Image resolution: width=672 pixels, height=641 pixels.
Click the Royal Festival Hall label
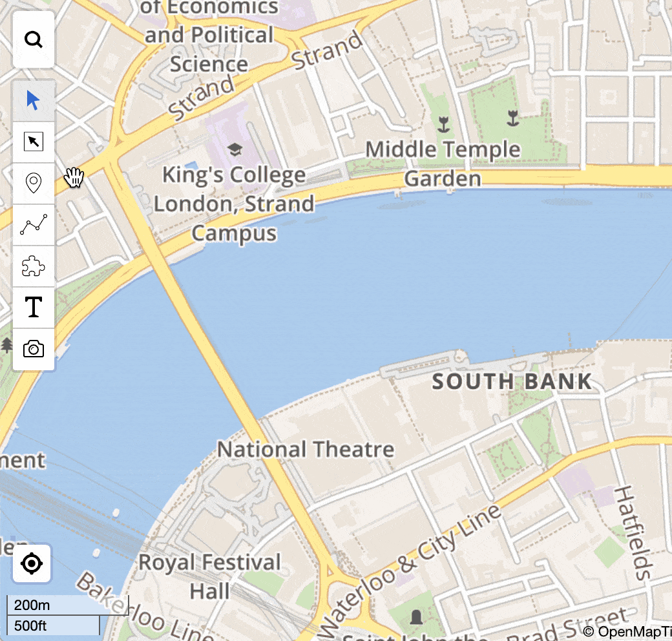coord(209,576)
